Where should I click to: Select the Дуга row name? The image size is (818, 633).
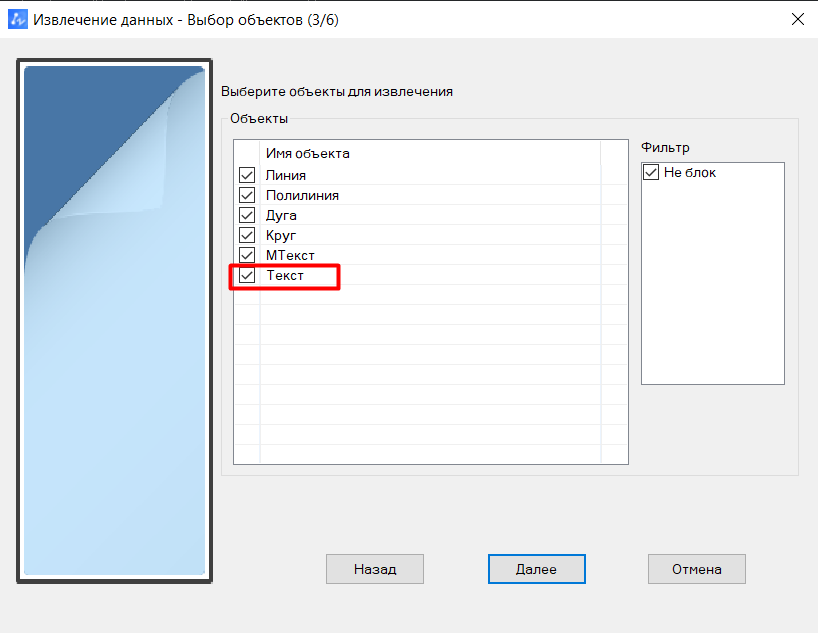pos(281,215)
